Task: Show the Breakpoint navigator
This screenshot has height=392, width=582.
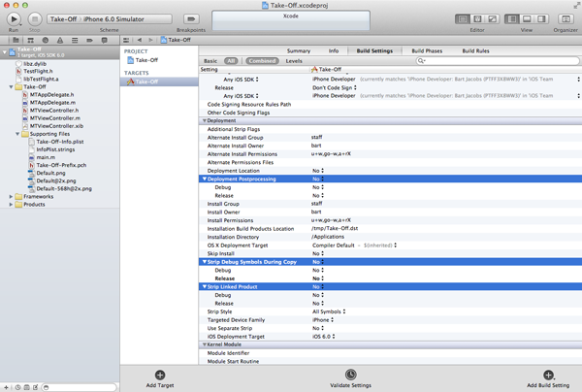Action: click(x=89, y=40)
